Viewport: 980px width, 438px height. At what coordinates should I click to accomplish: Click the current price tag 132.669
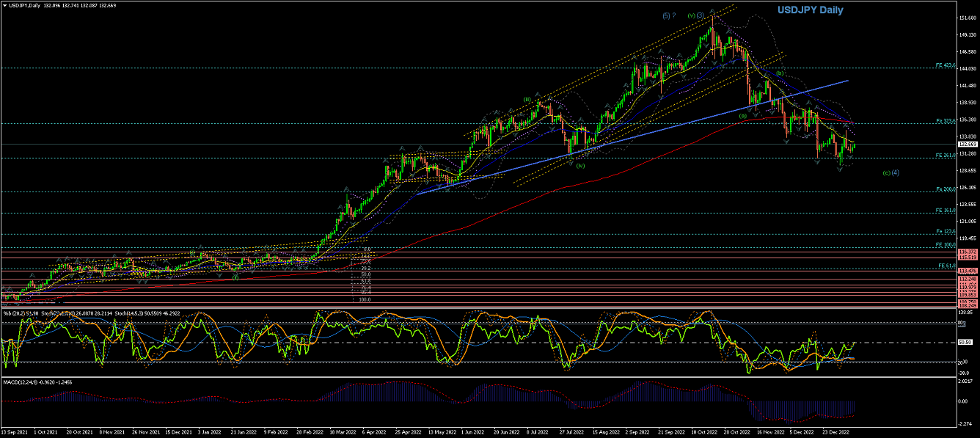[x=968, y=145]
